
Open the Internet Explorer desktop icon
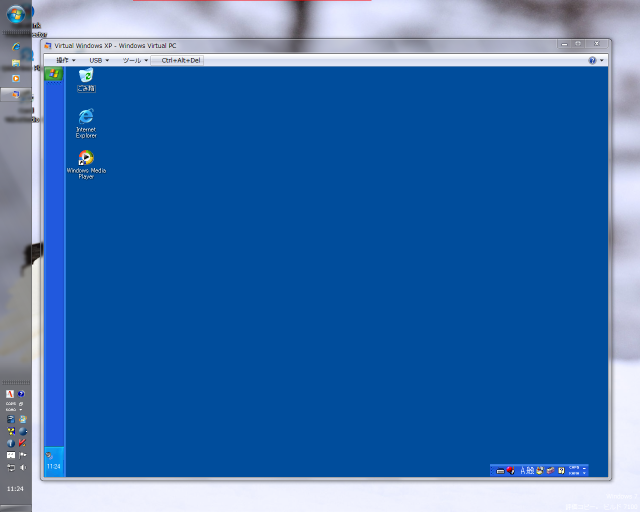[x=86, y=118]
